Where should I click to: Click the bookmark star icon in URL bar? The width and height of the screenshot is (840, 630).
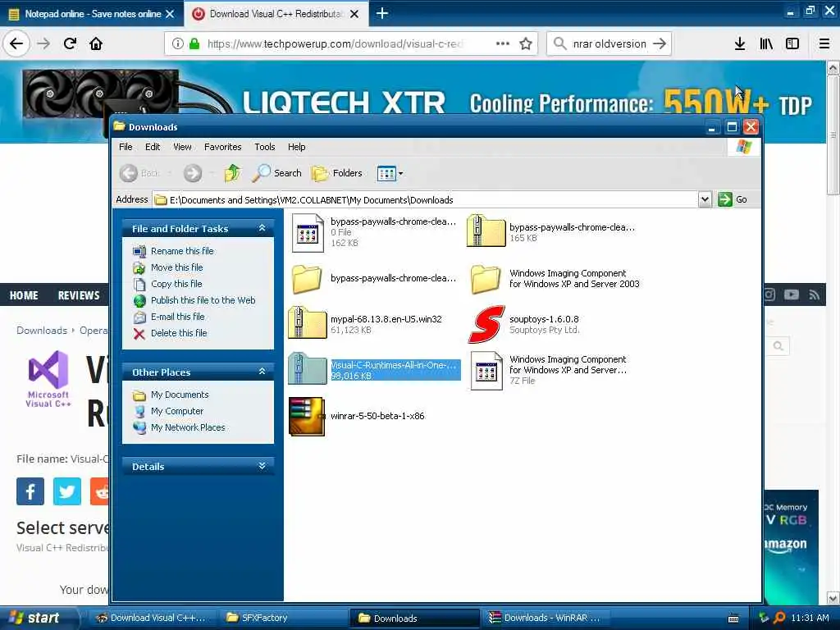(x=526, y=43)
